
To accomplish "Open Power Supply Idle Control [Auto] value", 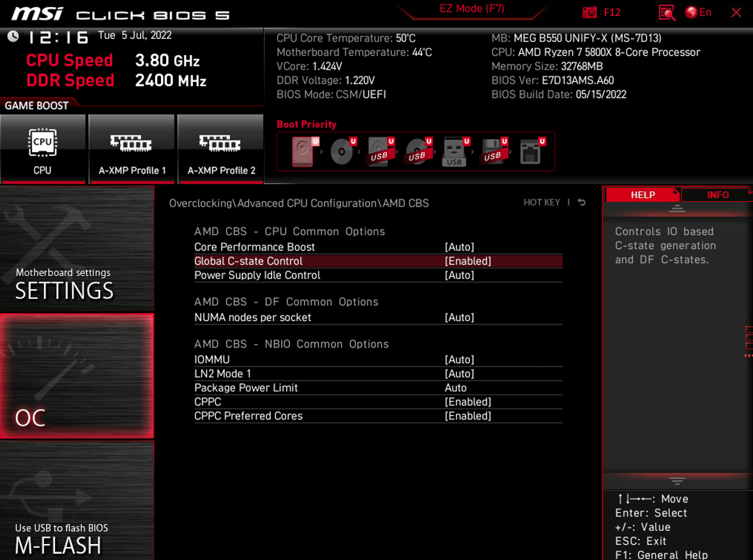I will (460, 275).
